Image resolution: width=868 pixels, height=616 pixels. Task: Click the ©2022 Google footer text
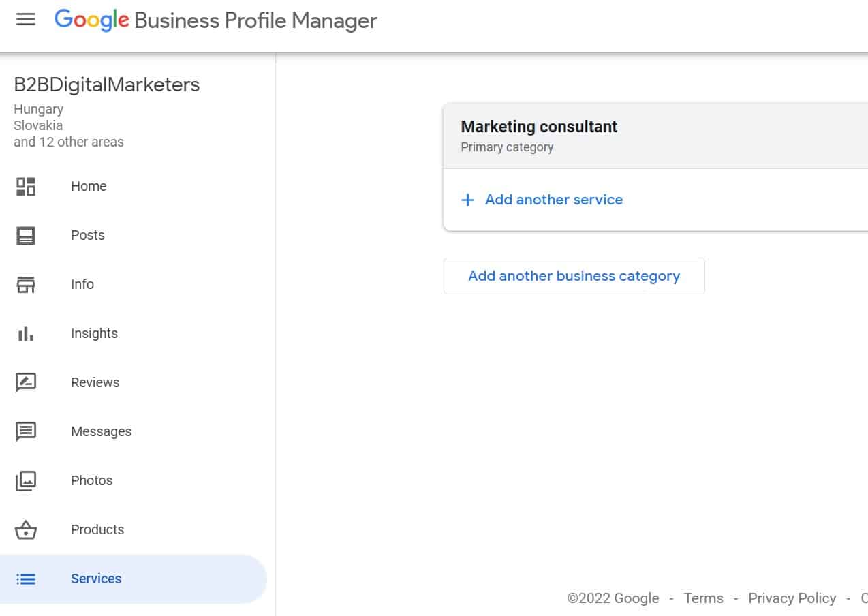[613, 598]
